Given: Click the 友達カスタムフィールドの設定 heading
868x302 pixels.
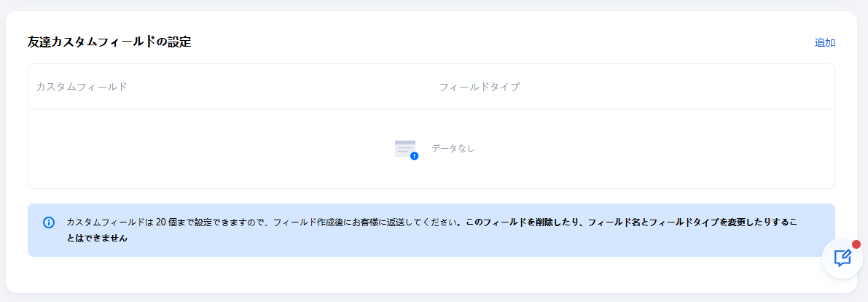Looking at the screenshot, I should click(x=109, y=42).
